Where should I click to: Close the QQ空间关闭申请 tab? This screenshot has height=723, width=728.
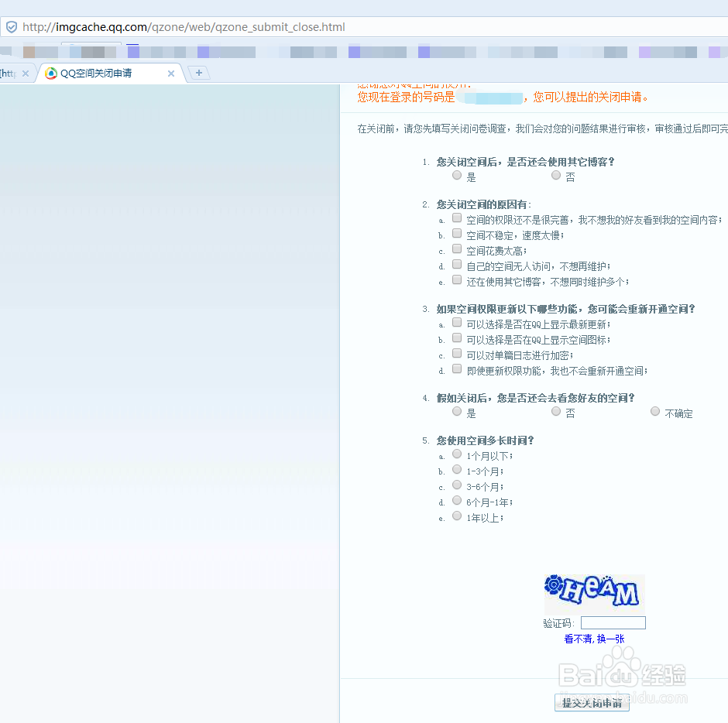click(x=171, y=74)
